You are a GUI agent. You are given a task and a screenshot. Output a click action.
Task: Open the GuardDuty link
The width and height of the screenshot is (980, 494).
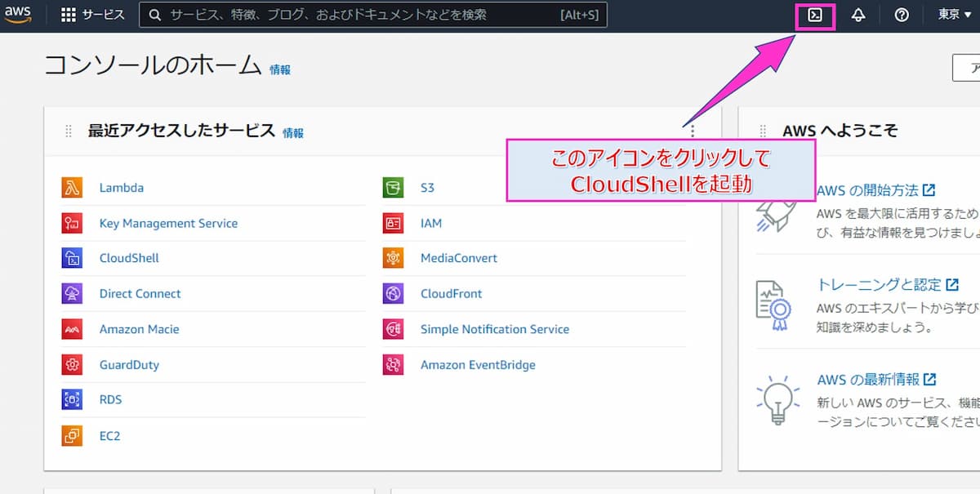(x=129, y=365)
